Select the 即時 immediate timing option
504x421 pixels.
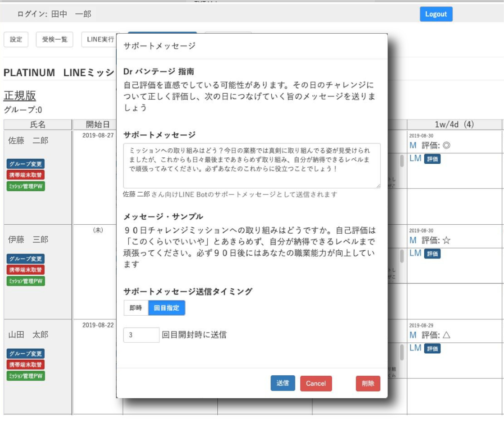tap(136, 308)
